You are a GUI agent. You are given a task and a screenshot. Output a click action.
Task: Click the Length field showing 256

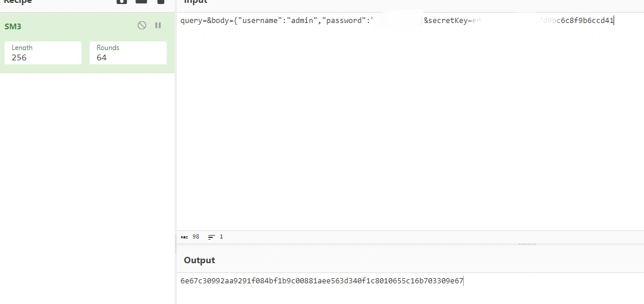click(43, 57)
